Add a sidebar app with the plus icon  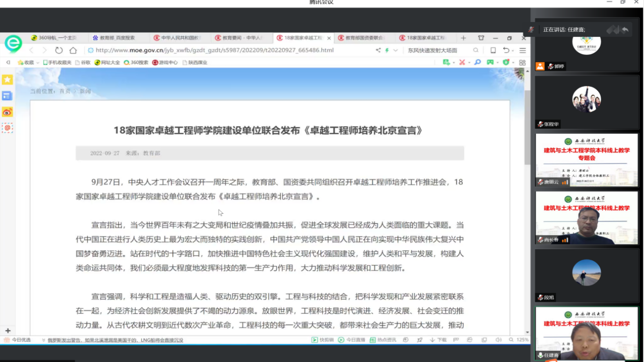pos(7,331)
